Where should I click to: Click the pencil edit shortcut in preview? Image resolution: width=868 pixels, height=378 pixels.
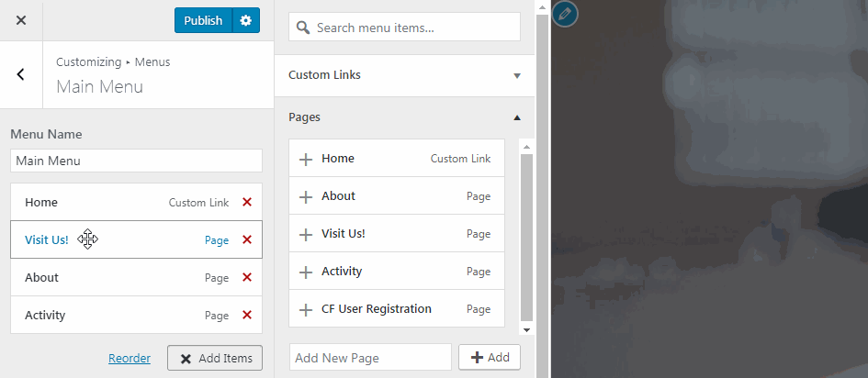point(565,14)
